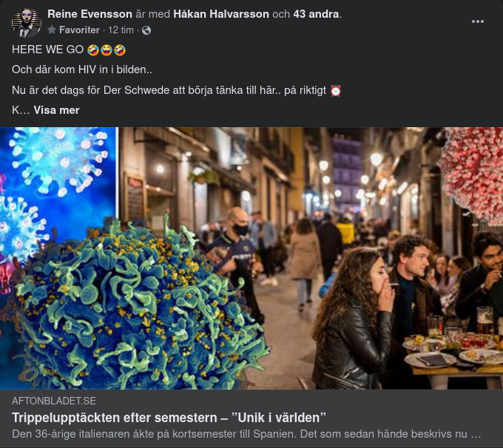Click the Favoriter star icon

[x=52, y=30]
